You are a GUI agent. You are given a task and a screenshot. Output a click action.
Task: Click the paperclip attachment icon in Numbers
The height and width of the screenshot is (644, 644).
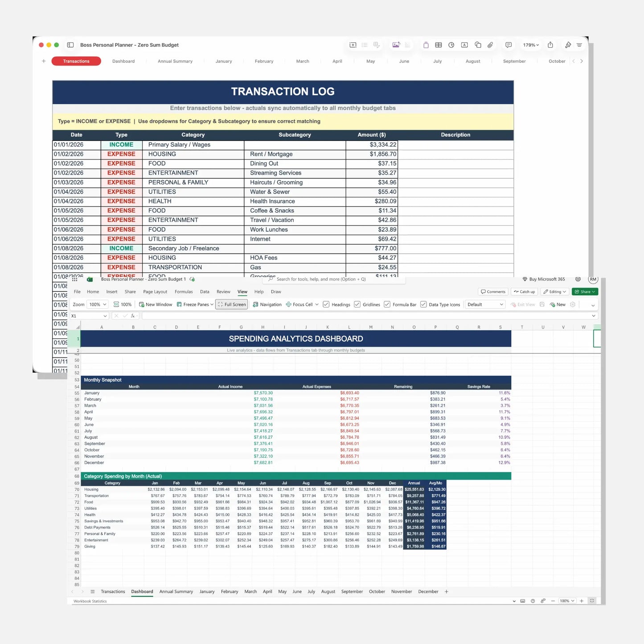pos(490,45)
